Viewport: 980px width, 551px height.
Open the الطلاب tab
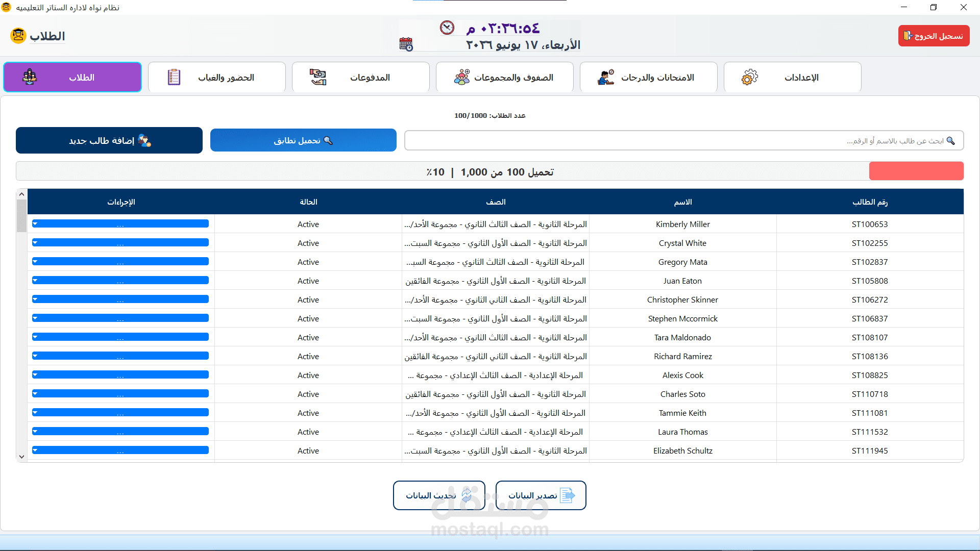72,77
